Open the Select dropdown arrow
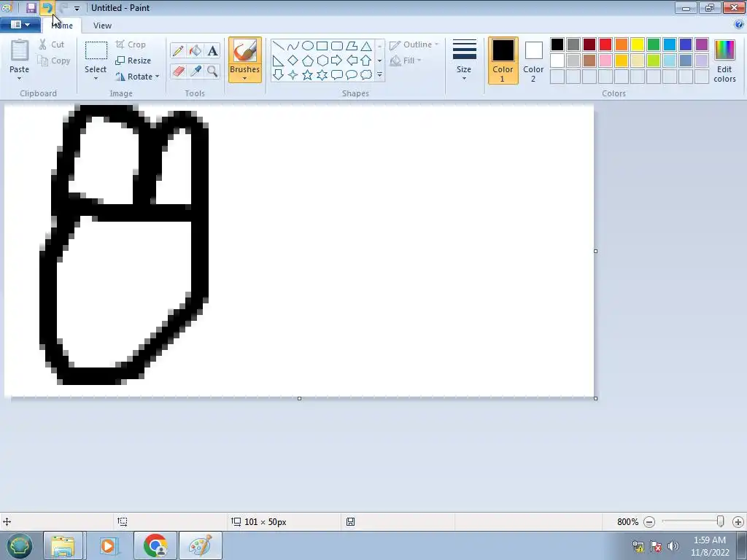 tap(96, 79)
